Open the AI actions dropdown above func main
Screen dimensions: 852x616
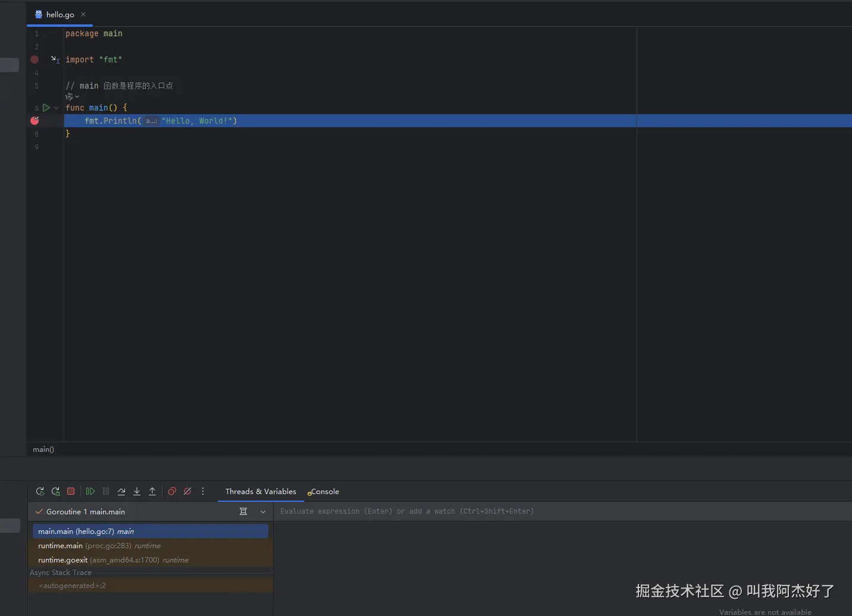click(72, 96)
